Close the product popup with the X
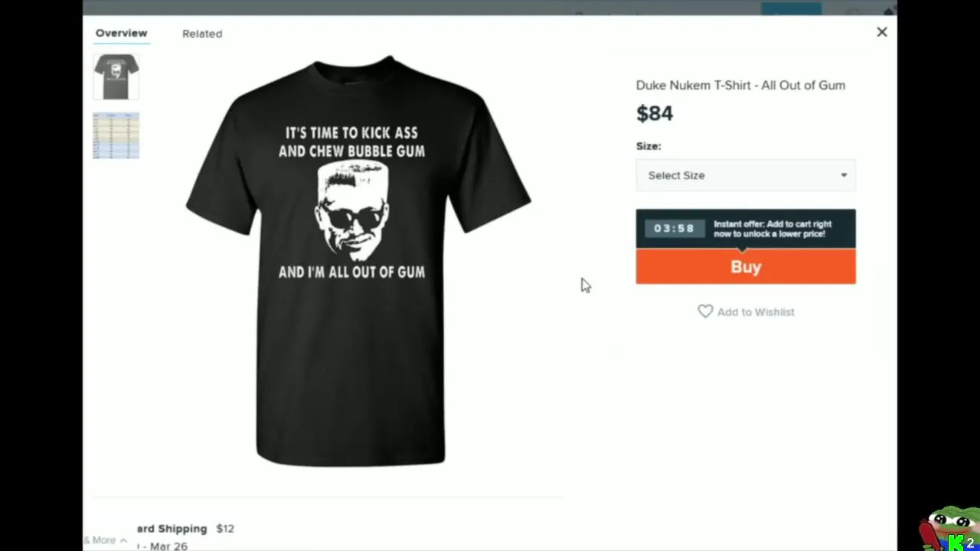This screenshot has height=551, width=980. [882, 32]
